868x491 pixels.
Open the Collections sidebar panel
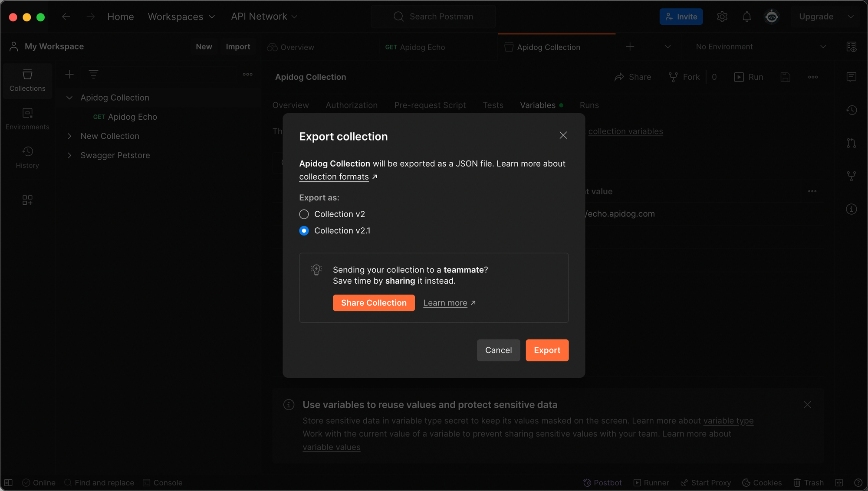(x=27, y=80)
